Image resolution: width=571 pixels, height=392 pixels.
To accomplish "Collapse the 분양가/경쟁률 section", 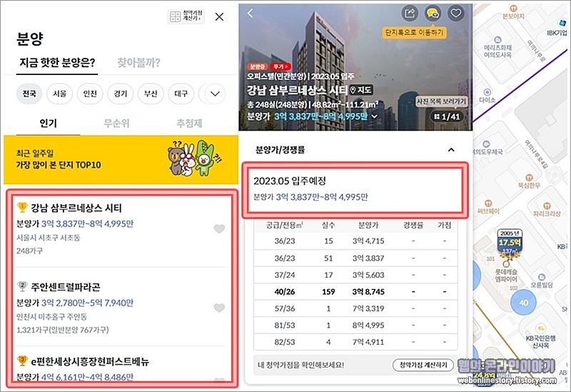I will click(x=451, y=150).
